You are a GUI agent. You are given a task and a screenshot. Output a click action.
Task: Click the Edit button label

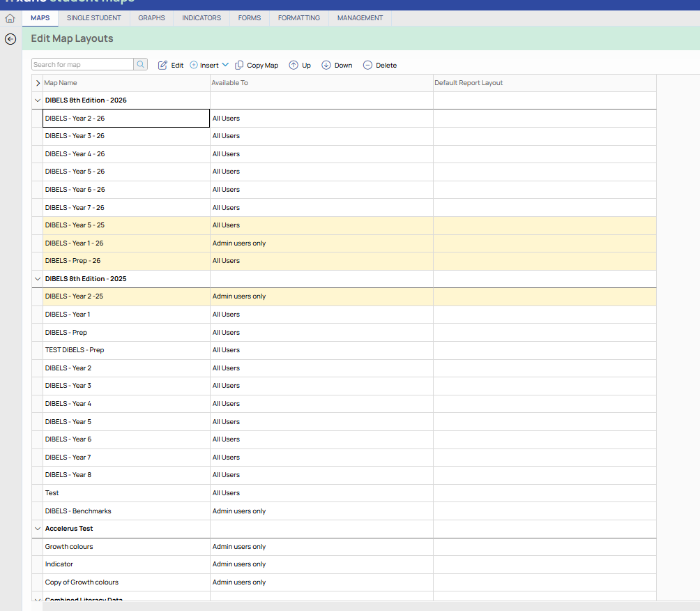177,65
